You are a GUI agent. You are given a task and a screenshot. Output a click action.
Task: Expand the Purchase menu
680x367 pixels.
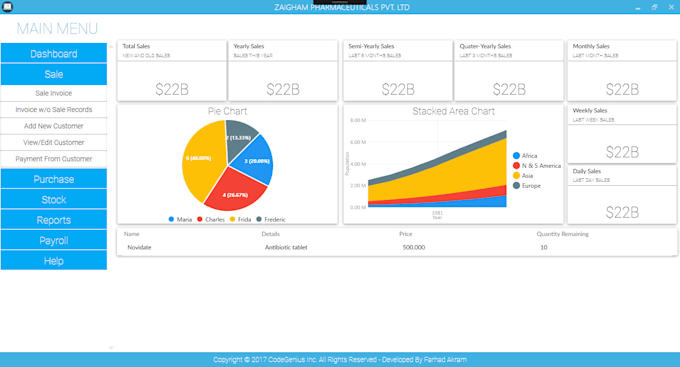pos(54,179)
